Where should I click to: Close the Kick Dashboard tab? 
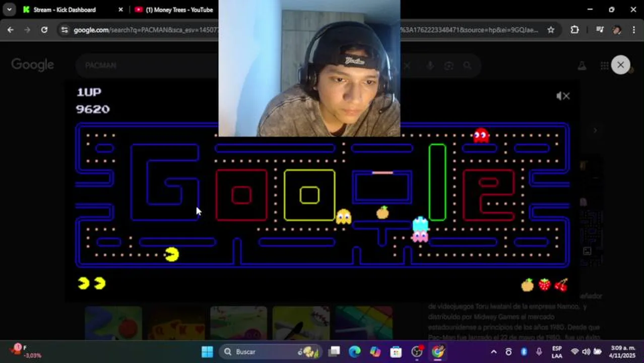pyautogui.click(x=120, y=10)
